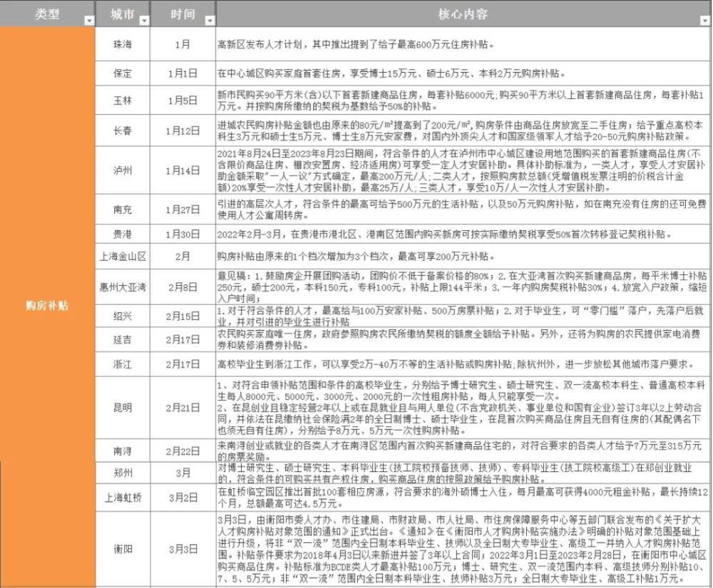This screenshot has height=588, width=713.
Task: Select the 3月3日 date cell
Action: point(183,549)
